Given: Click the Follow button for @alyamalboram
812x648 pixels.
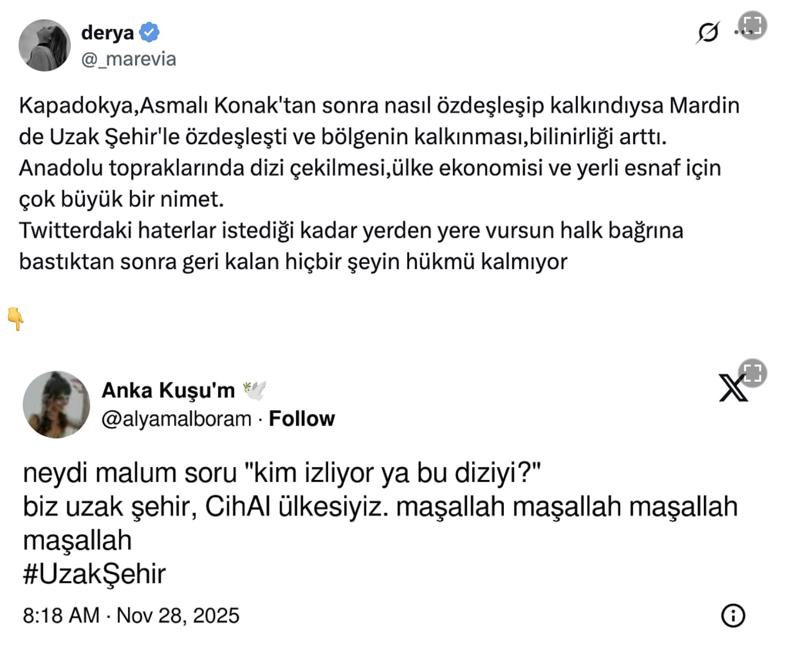Looking at the screenshot, I should click(x=301, y=418).
